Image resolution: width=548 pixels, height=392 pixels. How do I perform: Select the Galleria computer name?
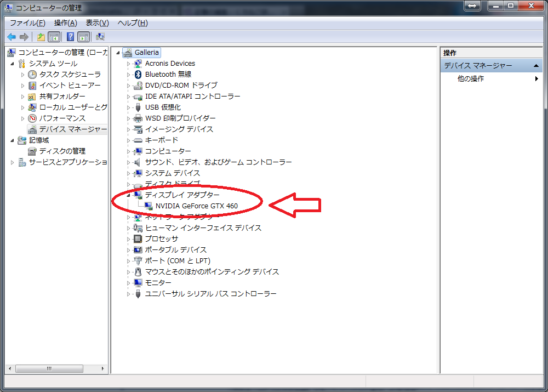click(x=147, y=53)
